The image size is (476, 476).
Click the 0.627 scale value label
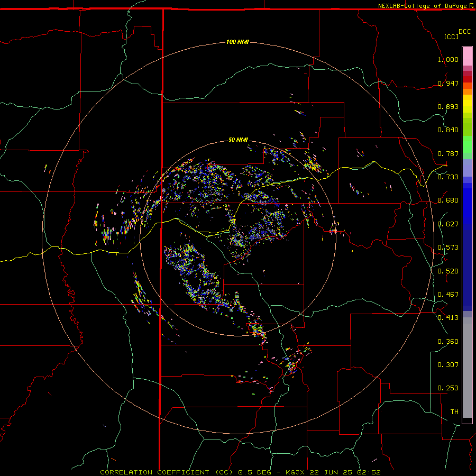click(448, 224)
